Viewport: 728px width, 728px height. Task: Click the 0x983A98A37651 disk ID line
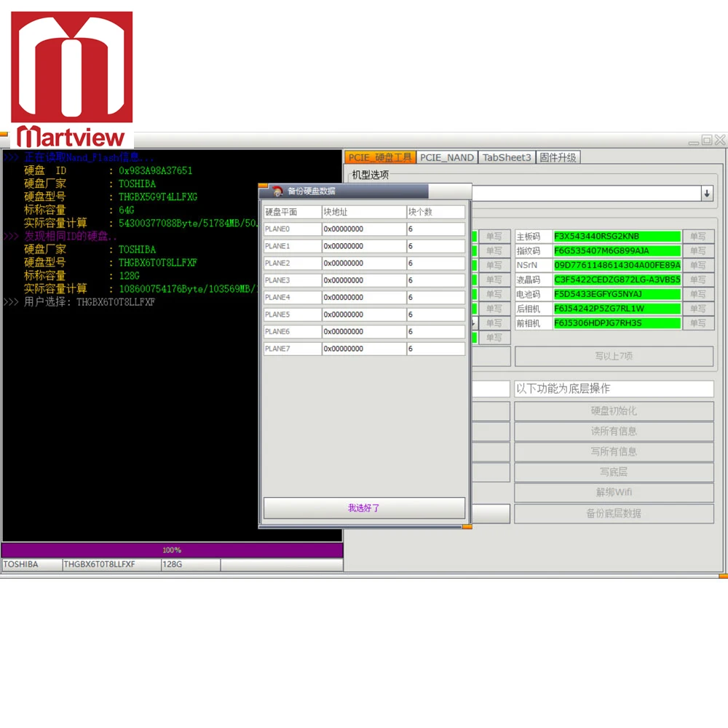pos(108,171)
